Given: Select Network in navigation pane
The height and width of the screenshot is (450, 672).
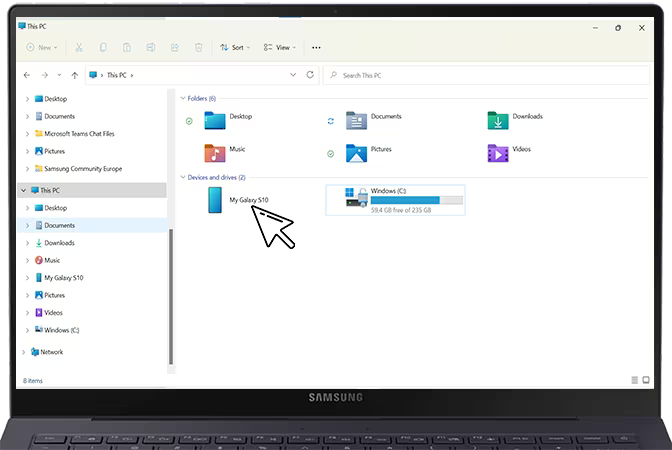Looking at the screenshot, I should 51,352.
